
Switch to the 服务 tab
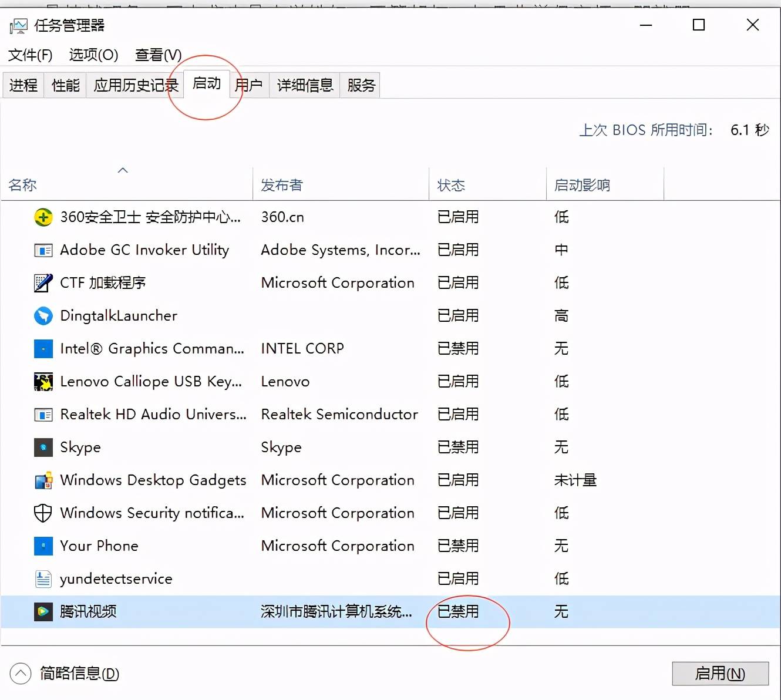click(x=361, y=85)
